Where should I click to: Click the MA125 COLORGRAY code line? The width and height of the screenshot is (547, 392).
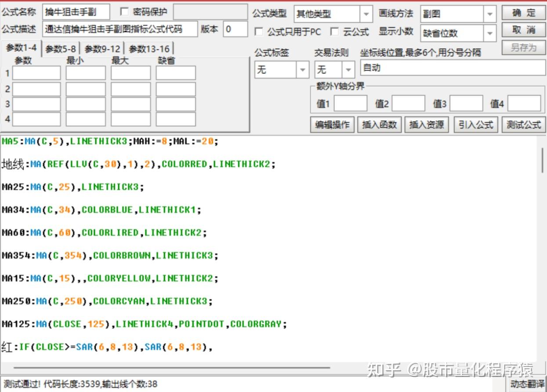point(144,324)
